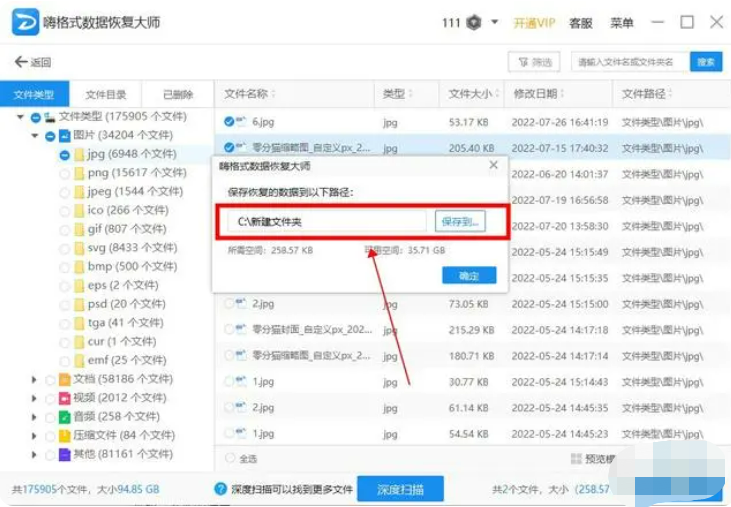Sort by 修改日期 column header

coord(538,94)
